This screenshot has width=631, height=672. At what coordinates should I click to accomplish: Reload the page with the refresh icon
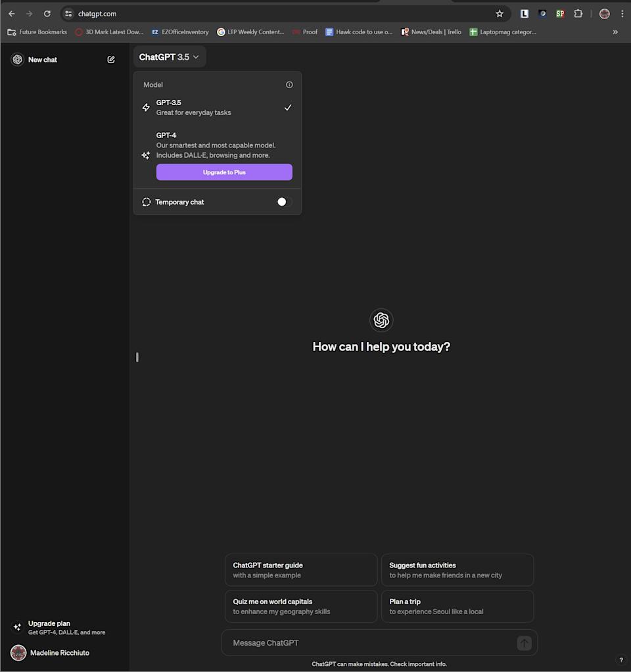point(47,13)
